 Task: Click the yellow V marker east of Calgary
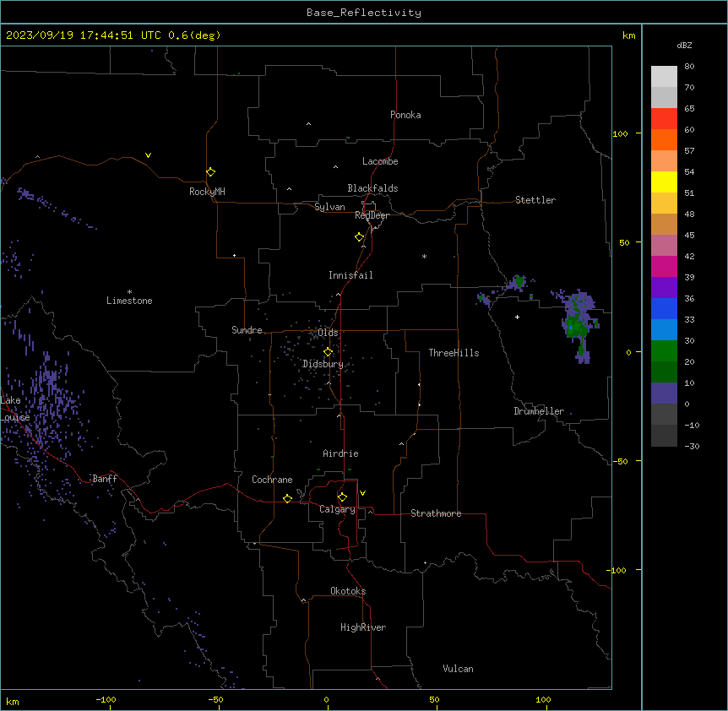(362, 493)
